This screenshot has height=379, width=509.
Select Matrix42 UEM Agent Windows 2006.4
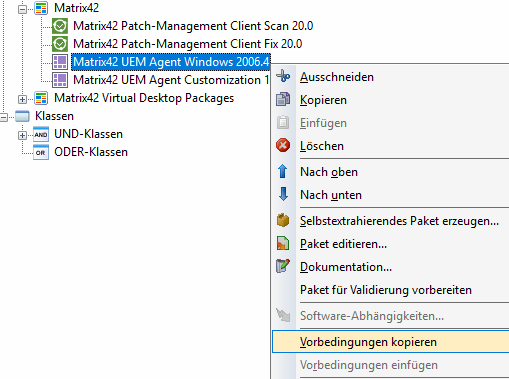[171, 62]
